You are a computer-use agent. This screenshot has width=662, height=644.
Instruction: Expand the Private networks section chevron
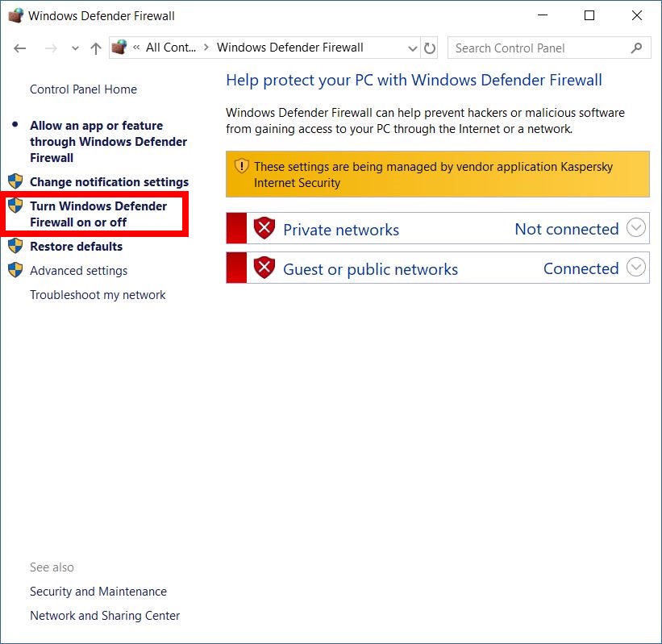[636, 228]
